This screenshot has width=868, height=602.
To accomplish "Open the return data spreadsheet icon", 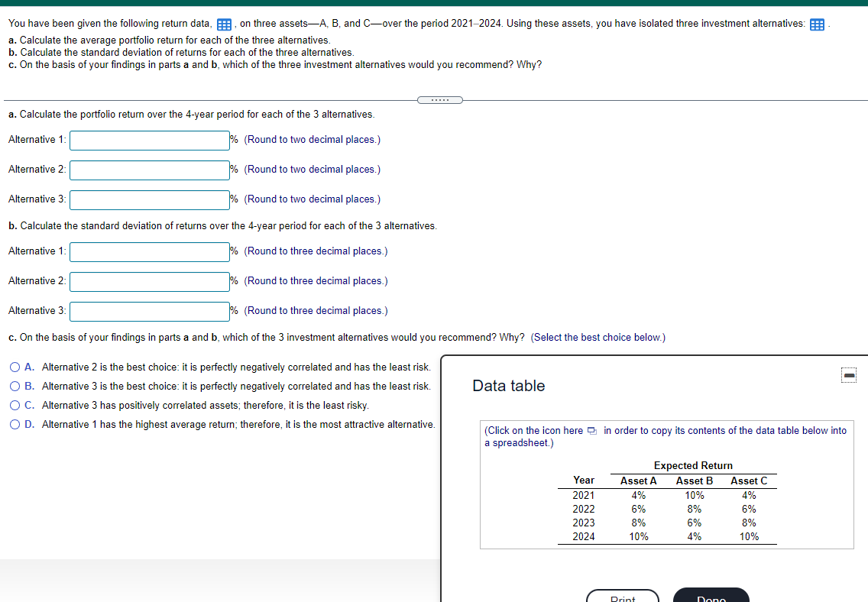I will click(x=224, y=24).
